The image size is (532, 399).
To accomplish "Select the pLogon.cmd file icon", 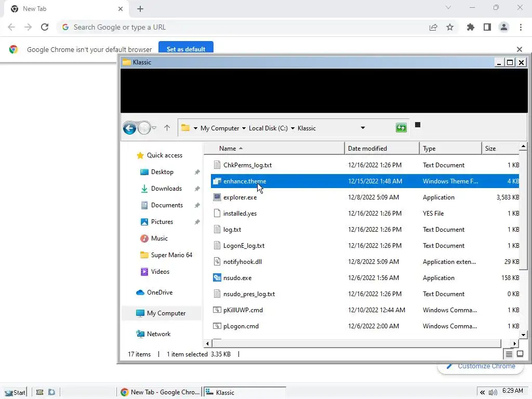I will click(x=217, y=326).
